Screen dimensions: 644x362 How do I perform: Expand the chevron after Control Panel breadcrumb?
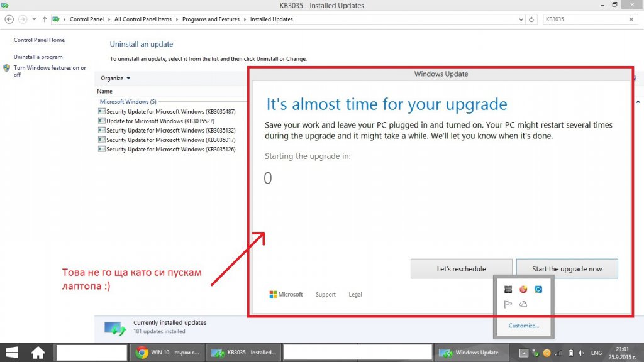tap(109, 19)
